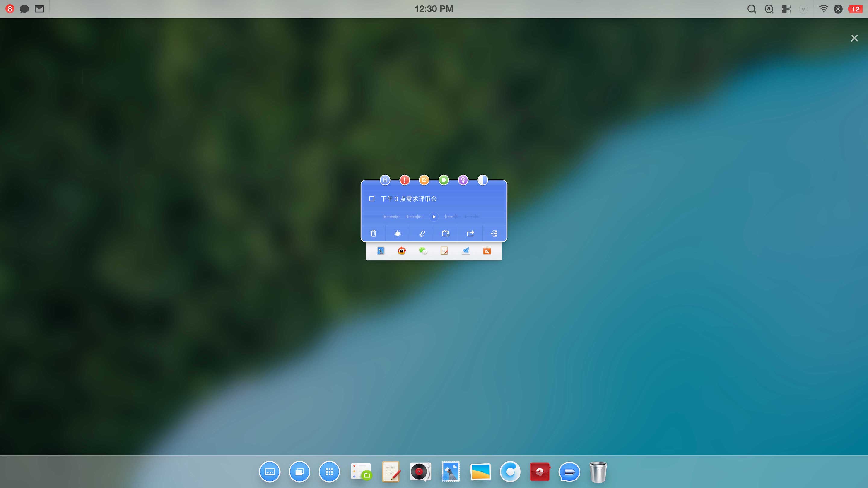
Task: Open the @ search icon in top bar
Action: [769, 9]
